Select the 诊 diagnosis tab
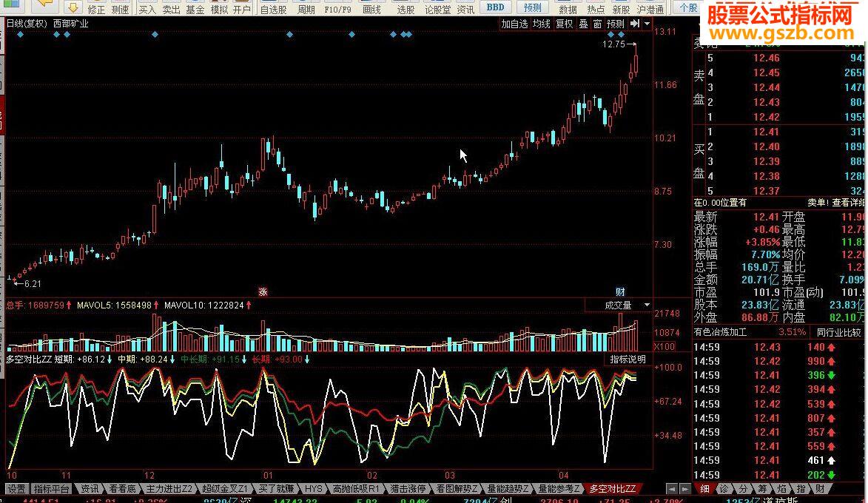868x503 pixels. 724,489
